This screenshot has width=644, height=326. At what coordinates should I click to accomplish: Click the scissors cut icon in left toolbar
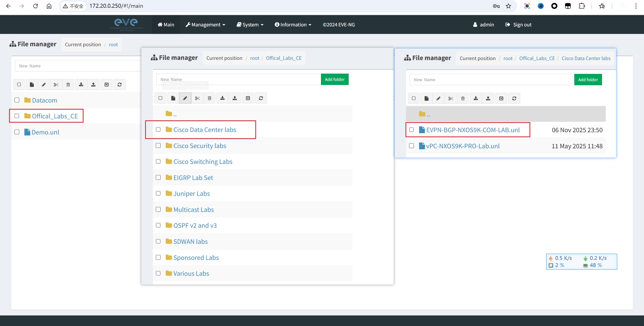(56, 84)
